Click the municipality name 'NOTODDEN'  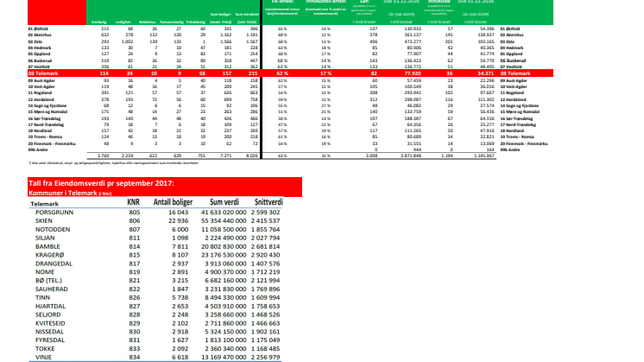53,230
